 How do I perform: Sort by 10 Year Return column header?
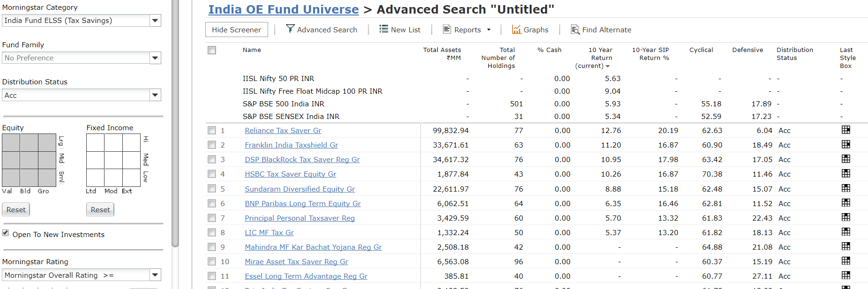pos(595,58)
